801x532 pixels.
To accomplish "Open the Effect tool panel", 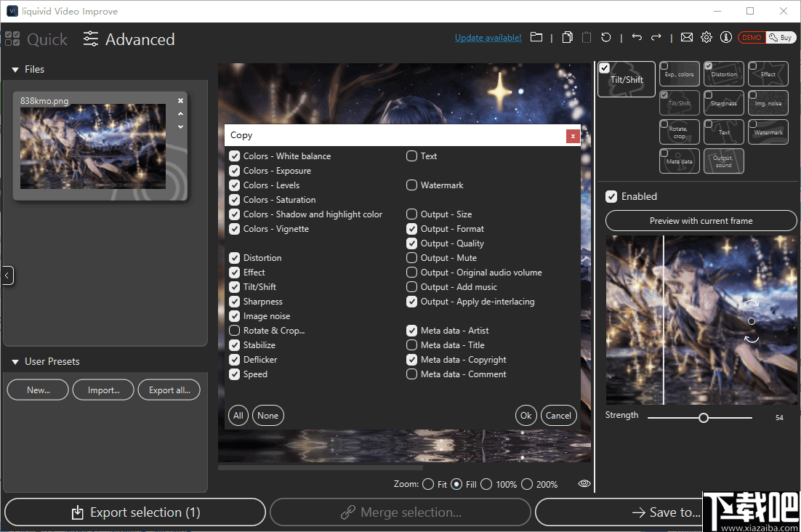I will pos(768,73).
